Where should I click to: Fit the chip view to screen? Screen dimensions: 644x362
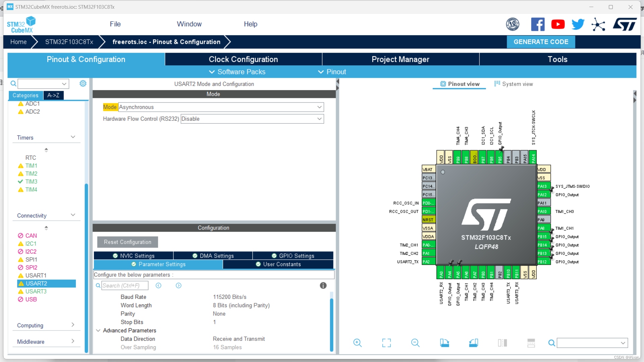(x=386, y=343)
